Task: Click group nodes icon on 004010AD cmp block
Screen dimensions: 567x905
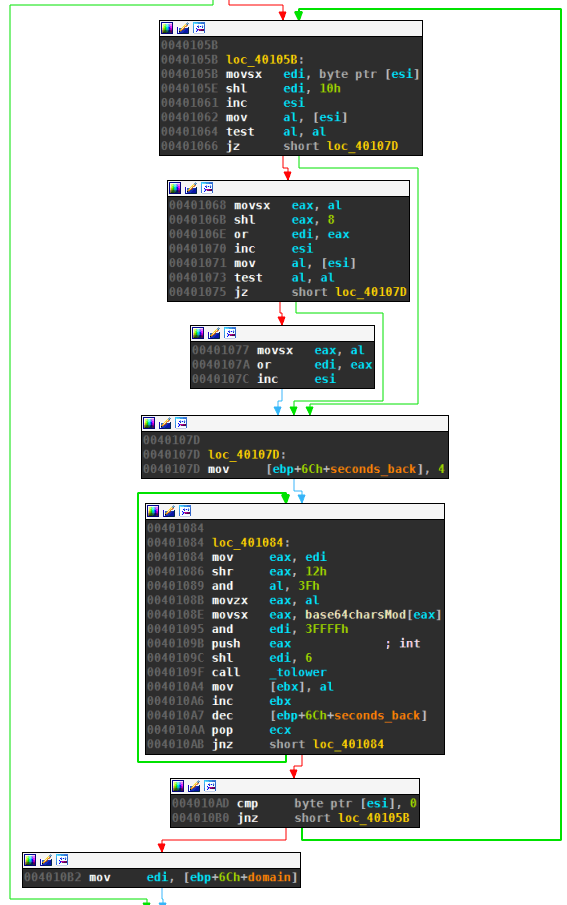Action: 210,786
